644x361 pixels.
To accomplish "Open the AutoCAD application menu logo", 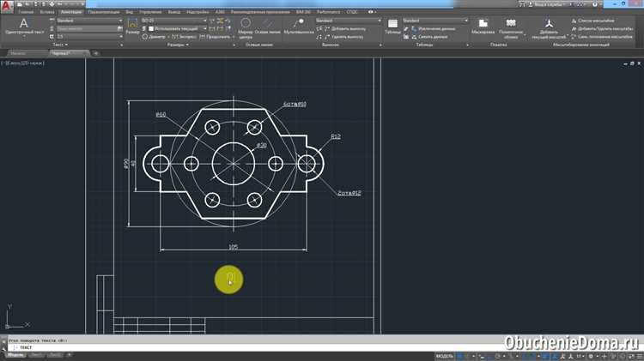I will [x=7, y=7].
